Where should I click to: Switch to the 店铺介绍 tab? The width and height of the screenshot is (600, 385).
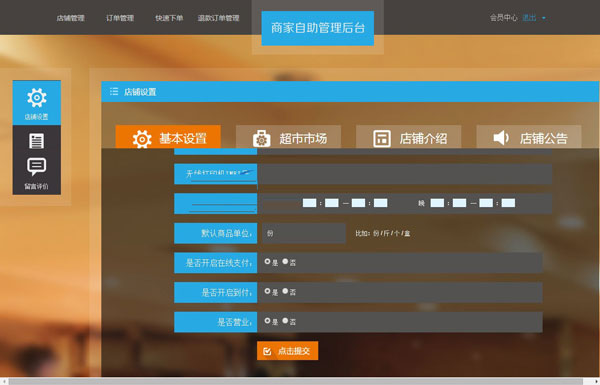pyautogui.click(x=409, y=138)
